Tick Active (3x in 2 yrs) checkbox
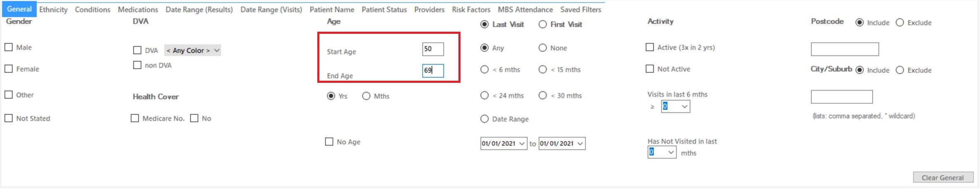Screen dimensions: 980x194 pyautogui.click(x=650, y=47)
